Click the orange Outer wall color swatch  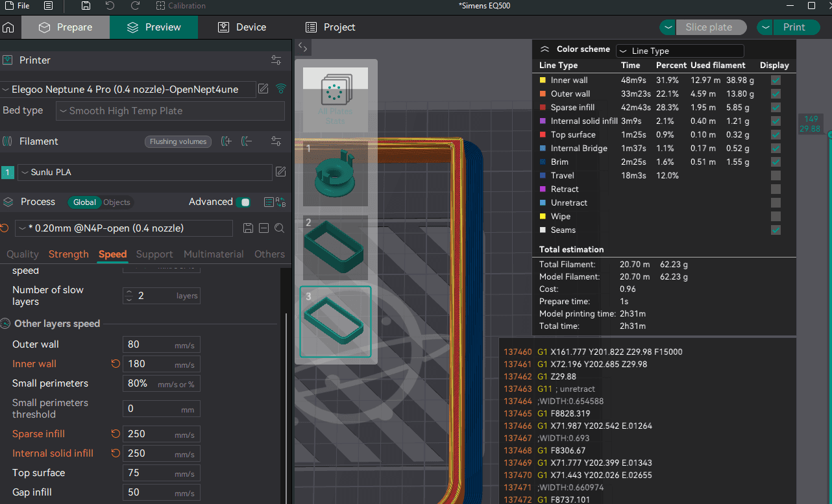point(543,94)
